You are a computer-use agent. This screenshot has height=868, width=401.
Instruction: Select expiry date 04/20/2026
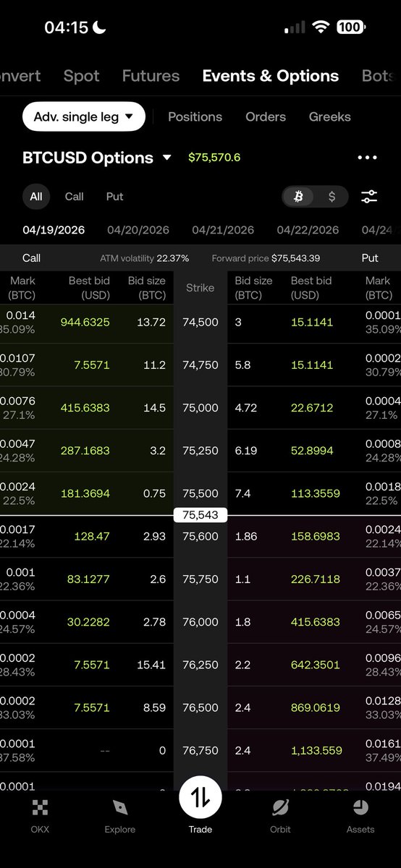pos(138,230)
